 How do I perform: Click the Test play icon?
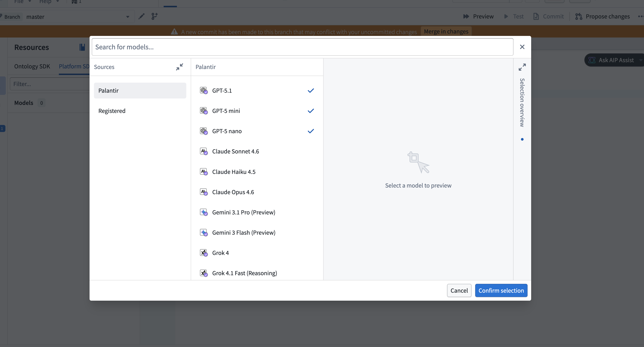506,16
